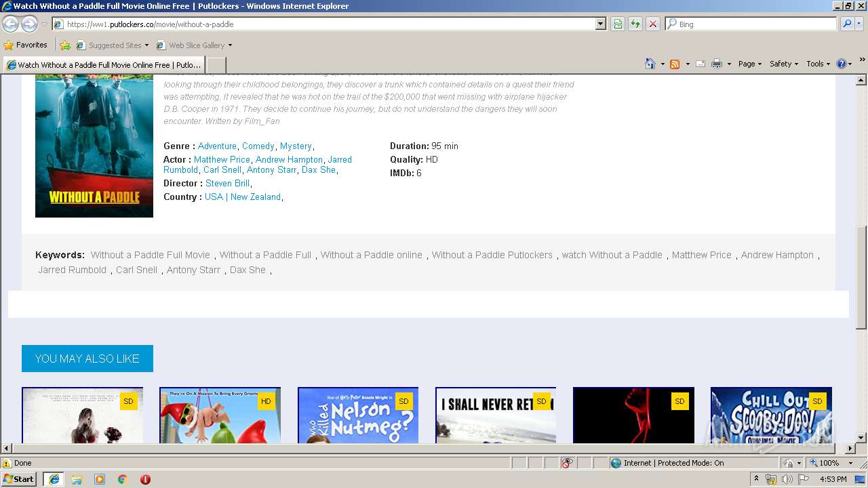This screenshot has height=488, width=868.
Task: Click the volume speaker tray icon
Action: tap(787, 479)
